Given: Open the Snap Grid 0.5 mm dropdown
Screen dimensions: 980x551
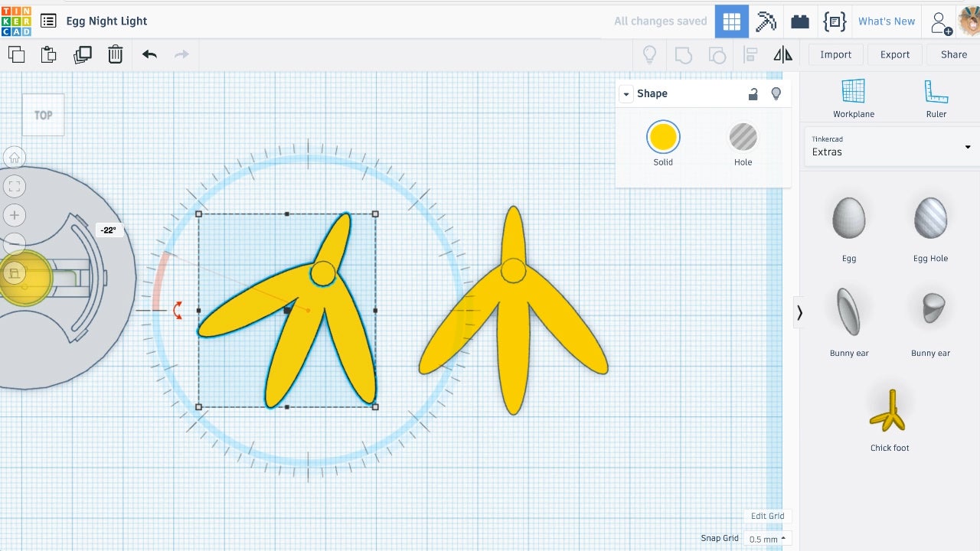Looking at the screenshot, I should tap(767, 539).
